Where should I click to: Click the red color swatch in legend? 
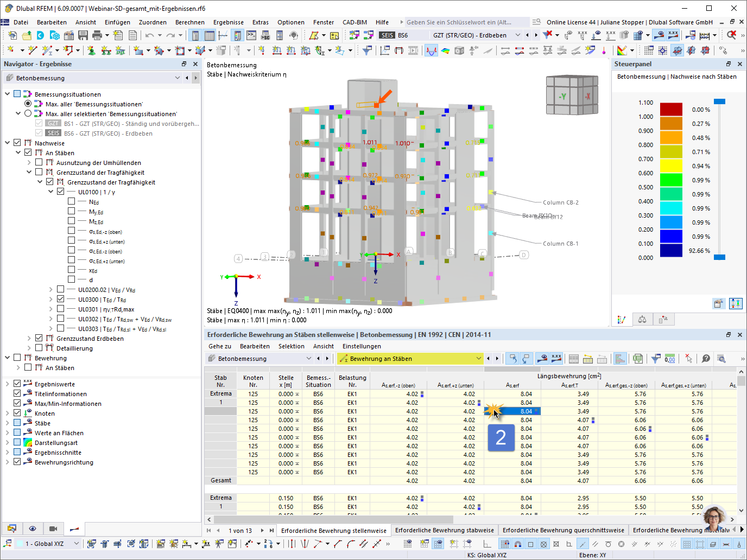[671, 110]
